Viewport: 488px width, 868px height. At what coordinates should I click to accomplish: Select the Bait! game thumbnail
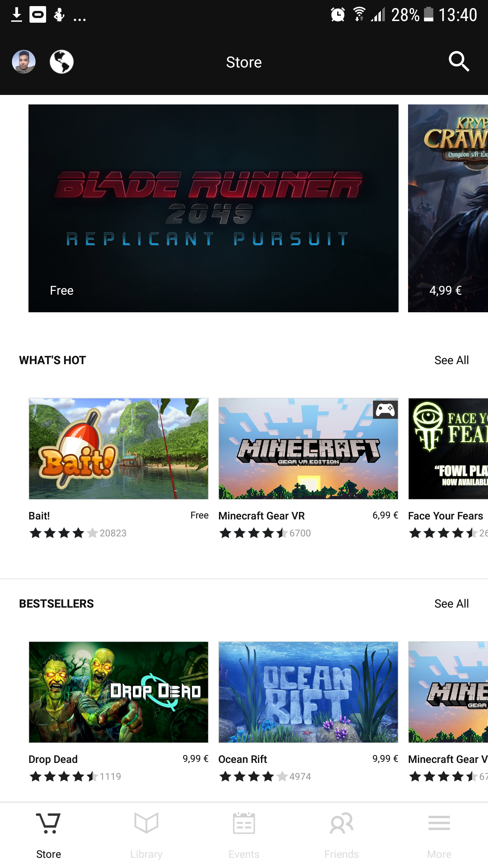pos(119,449)
